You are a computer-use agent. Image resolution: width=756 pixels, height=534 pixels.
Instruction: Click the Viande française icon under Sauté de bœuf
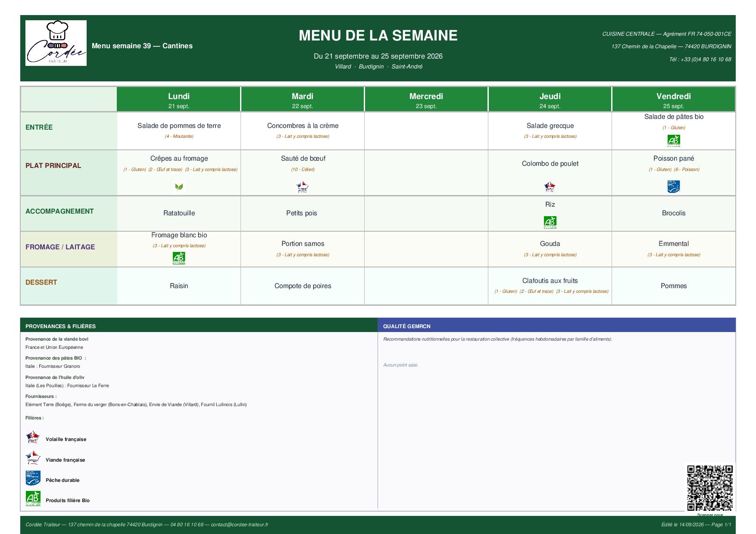click(303, 187)
